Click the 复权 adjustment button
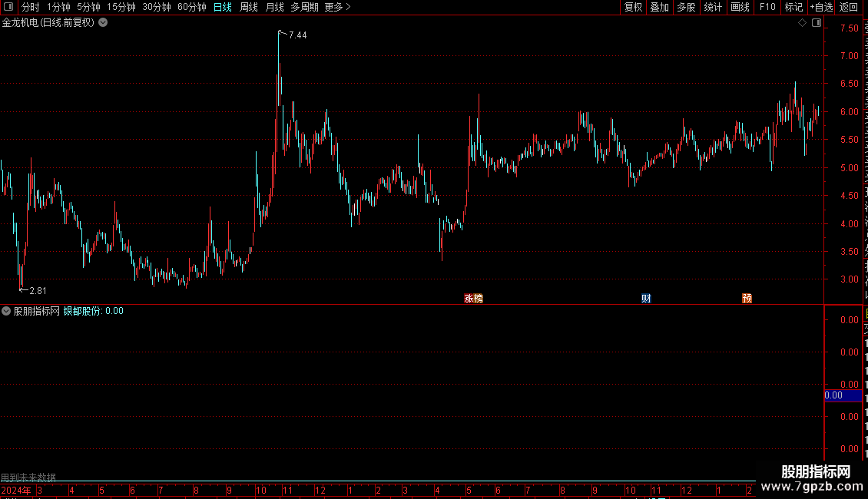 point(633,7)
